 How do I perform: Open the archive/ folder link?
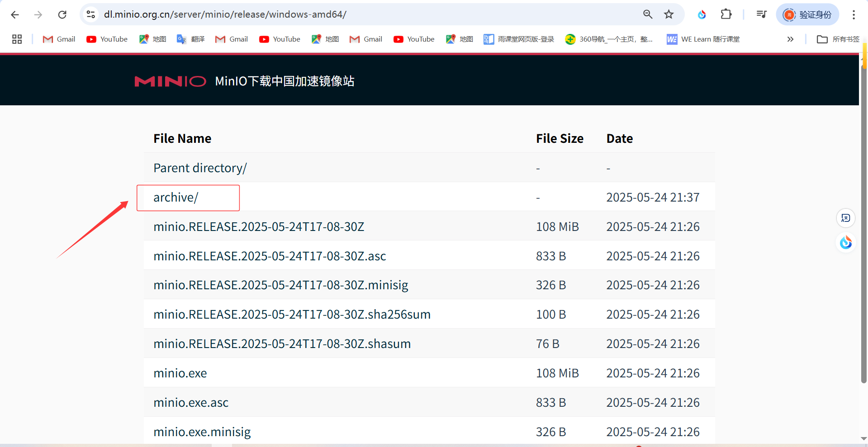click(x=175, y=198)
